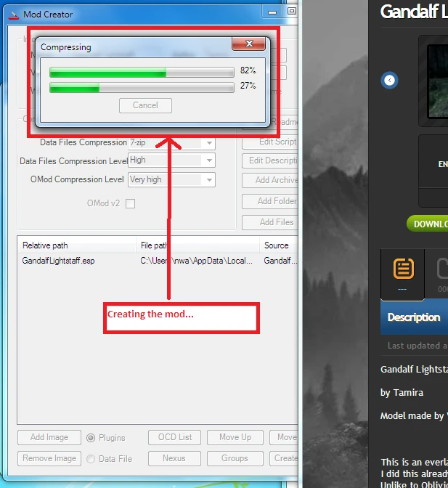Image resolution: width=448 pixels, height=488 pixels.
Task: Select the Plugins radio button
Action: tap(91, 438)
